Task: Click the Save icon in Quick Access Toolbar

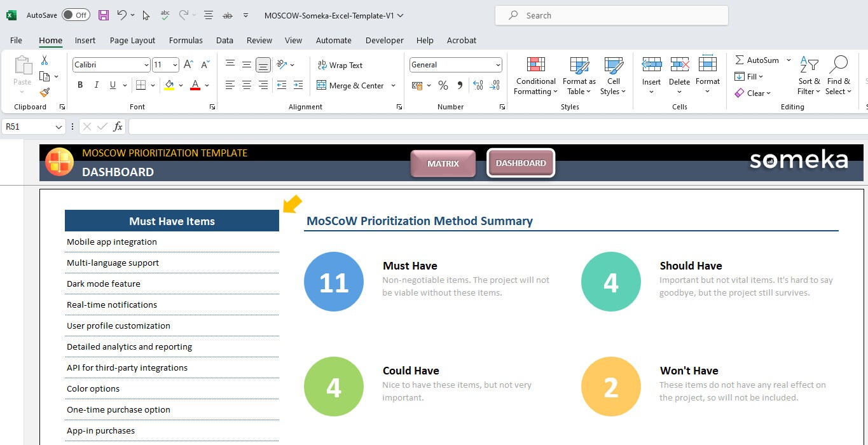Action: (x=104, y=15)
